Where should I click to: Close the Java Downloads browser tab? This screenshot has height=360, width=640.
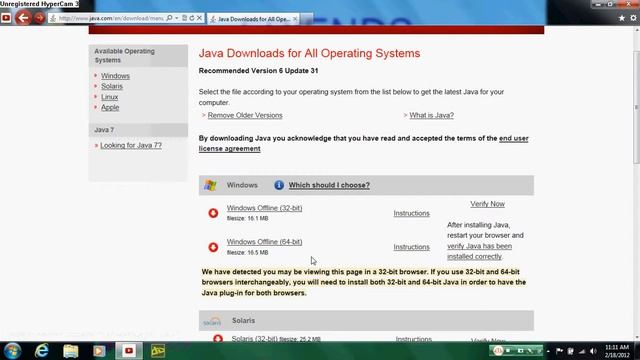(x=295, y=19)
